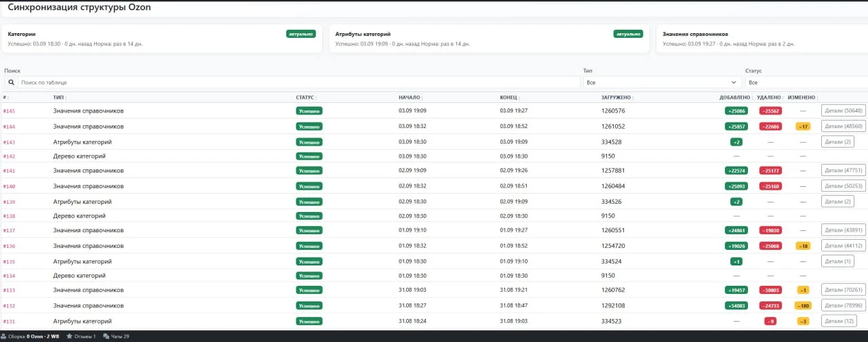Sort table by the ИЗМЕНЕНО column header
Image resolution: width=868 pixels, height=342 pixels.
[803, 98]
